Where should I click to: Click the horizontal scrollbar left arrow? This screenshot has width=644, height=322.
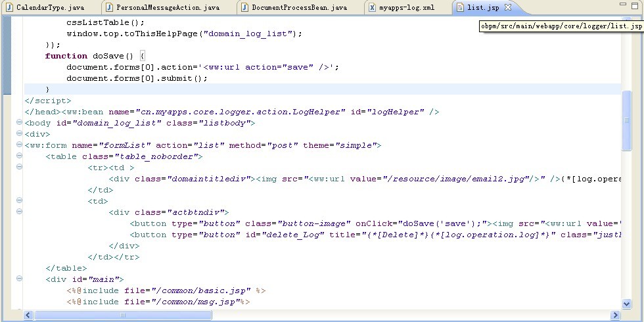[x=28, y=315]
